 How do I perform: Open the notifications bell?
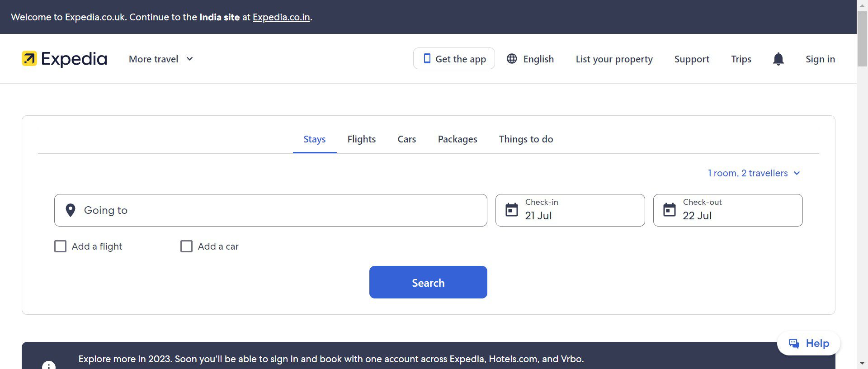pos(778,59)
